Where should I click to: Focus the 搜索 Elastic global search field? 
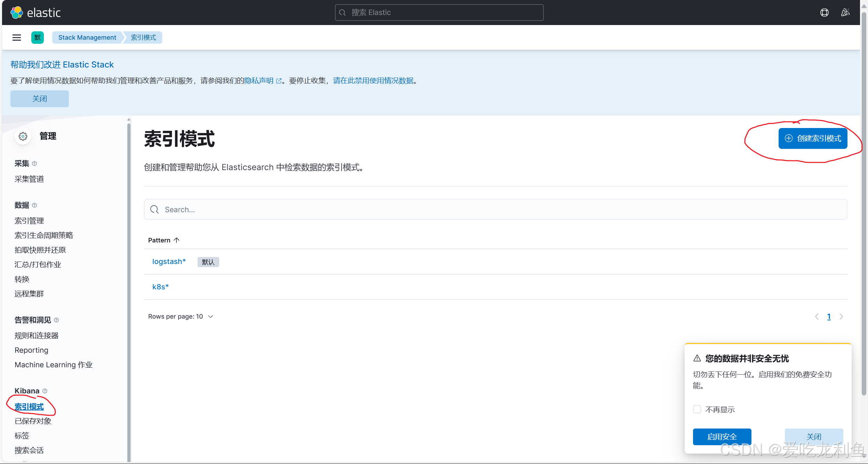pyautogui.click(x=439, y=13)
